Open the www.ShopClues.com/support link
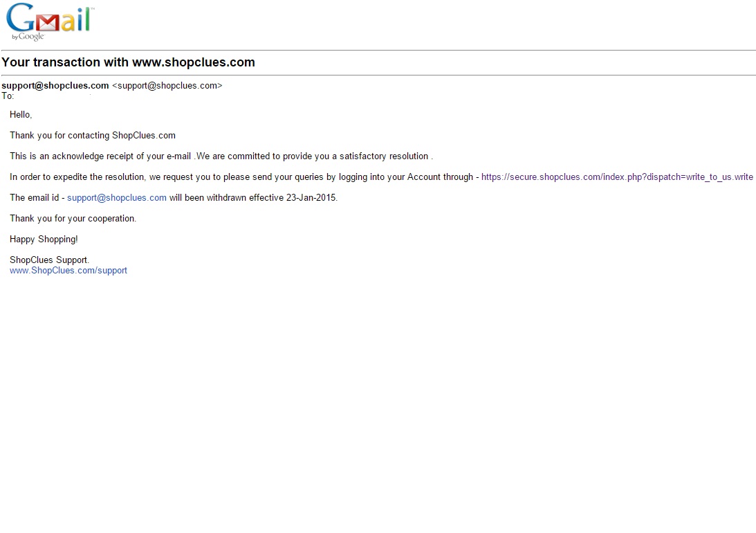This screenshot has height=533, width=756. [68, 271]
